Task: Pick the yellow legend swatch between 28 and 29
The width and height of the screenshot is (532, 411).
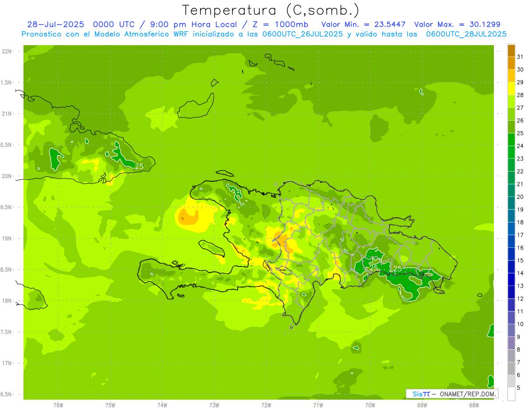Action: [511, 88]
